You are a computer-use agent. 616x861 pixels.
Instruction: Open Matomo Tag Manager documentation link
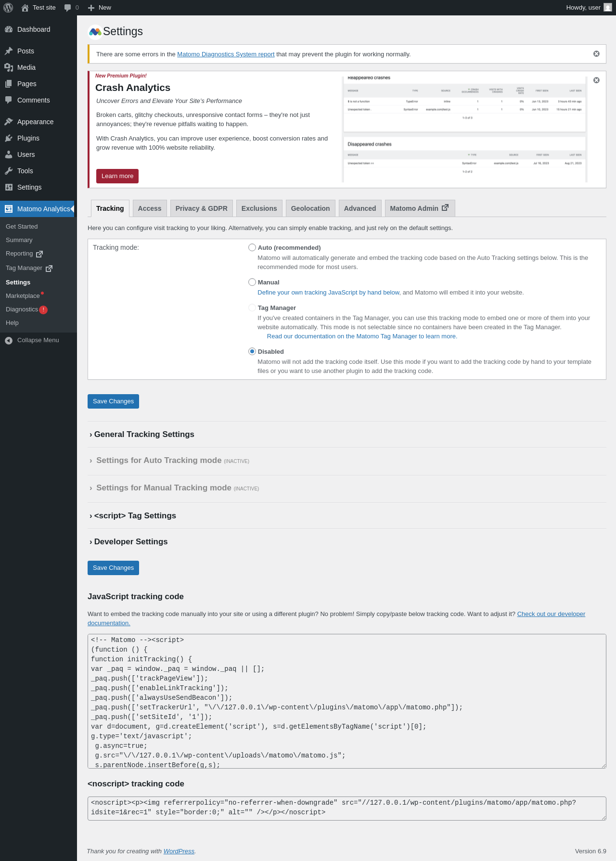click(362, 336)
